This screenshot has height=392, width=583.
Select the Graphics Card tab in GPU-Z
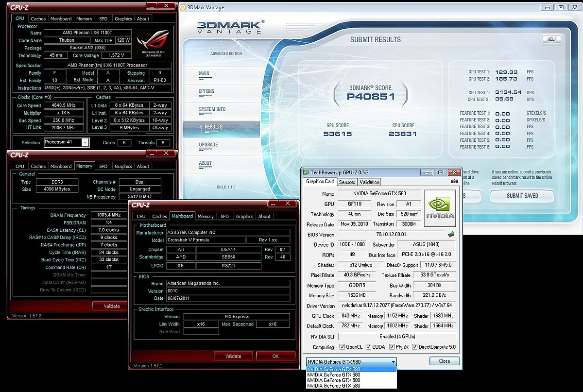pyautogui.click(x=320, y=181)
